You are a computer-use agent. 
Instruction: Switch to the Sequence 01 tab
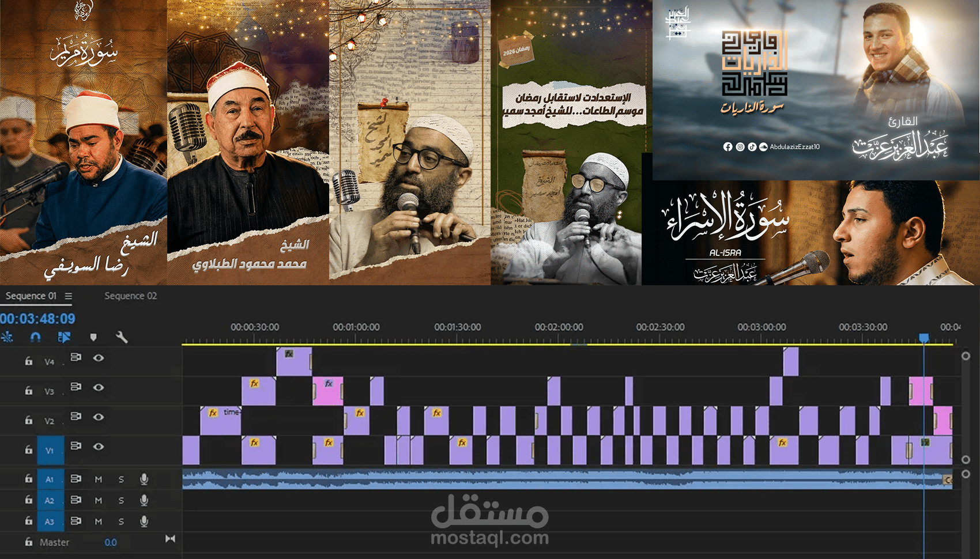[31, 296]
